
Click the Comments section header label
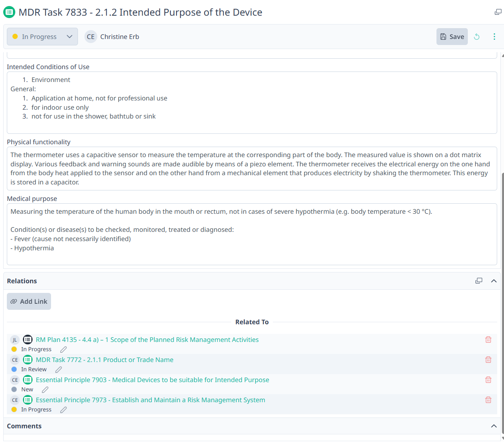24,426
